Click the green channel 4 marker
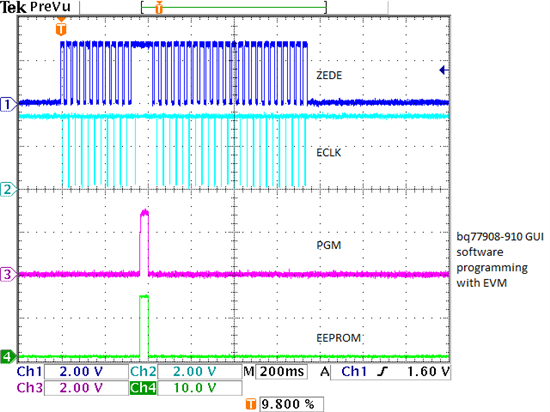The width and height of the screenshot is (550, 412). pyautogui.click(x=8, y=357)
